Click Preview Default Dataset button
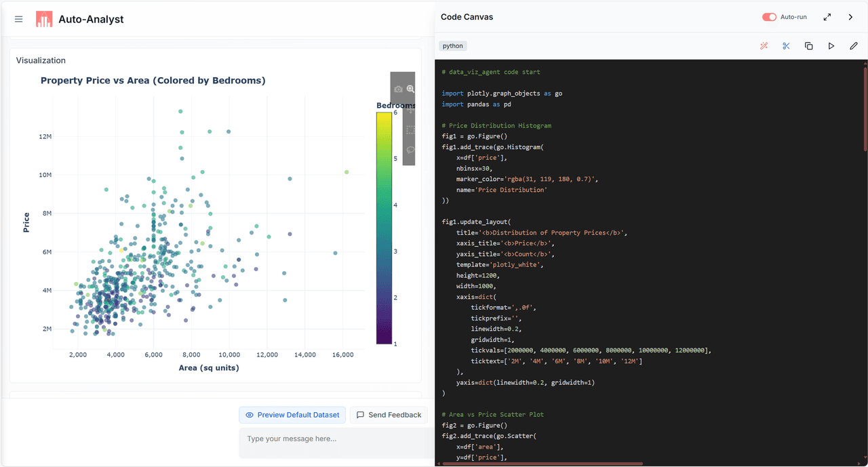Image resolution: width=868 pixels, height=467 pixels. [x=292, y=415]
